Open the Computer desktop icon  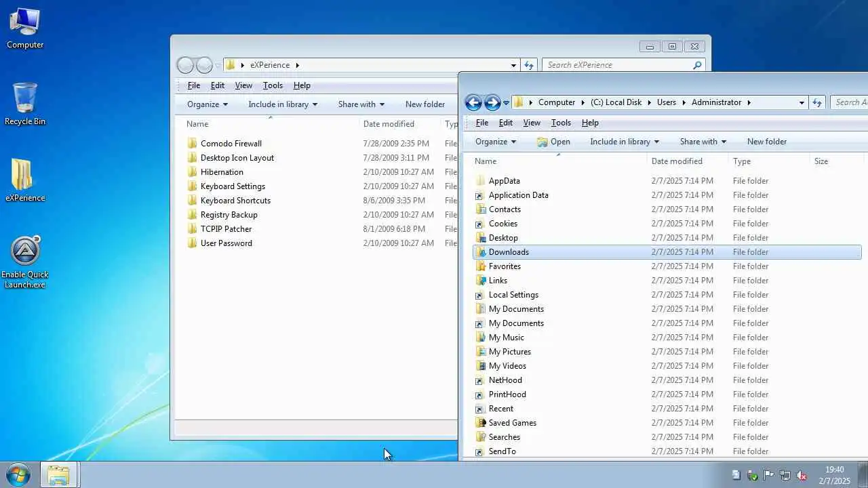(25, 27)
